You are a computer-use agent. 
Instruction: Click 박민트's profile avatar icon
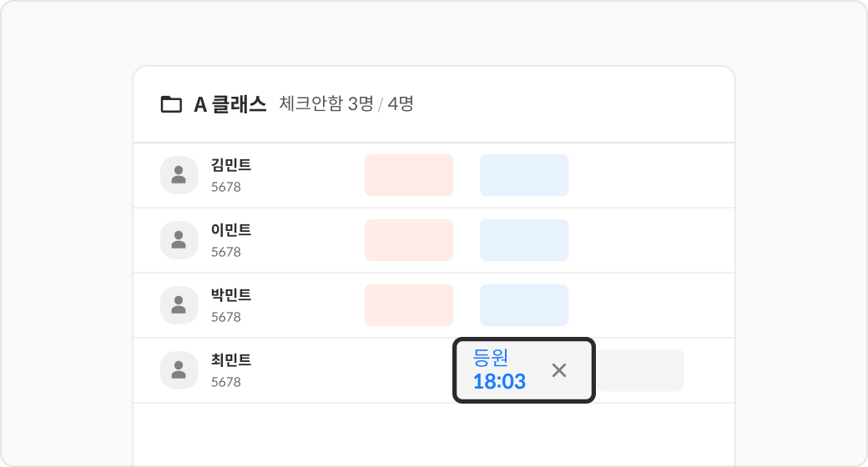179,305
